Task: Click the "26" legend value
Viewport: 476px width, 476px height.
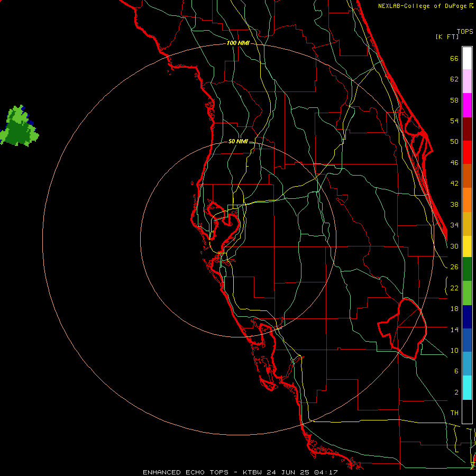Action: point(454,267)
